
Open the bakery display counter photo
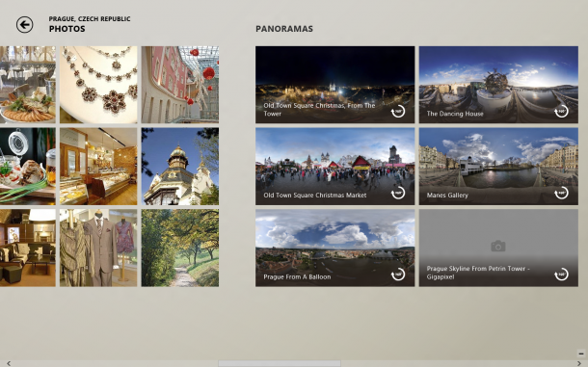point(98,167)
